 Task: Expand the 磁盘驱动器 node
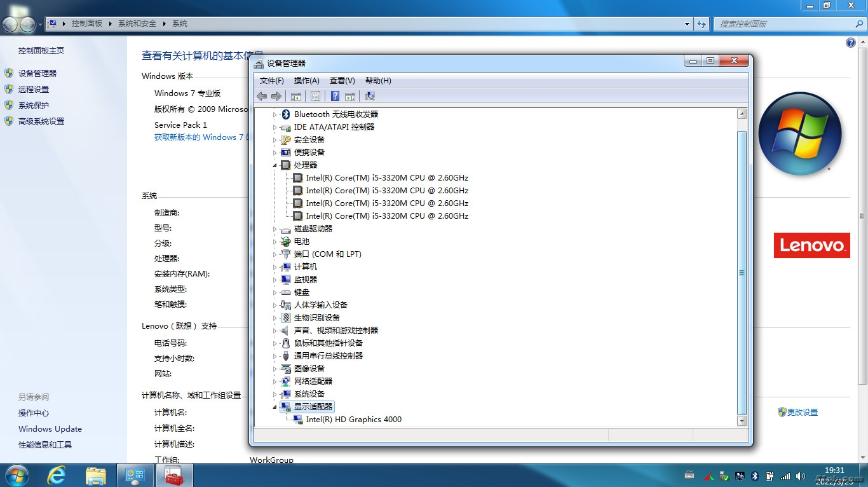(275, 229)
